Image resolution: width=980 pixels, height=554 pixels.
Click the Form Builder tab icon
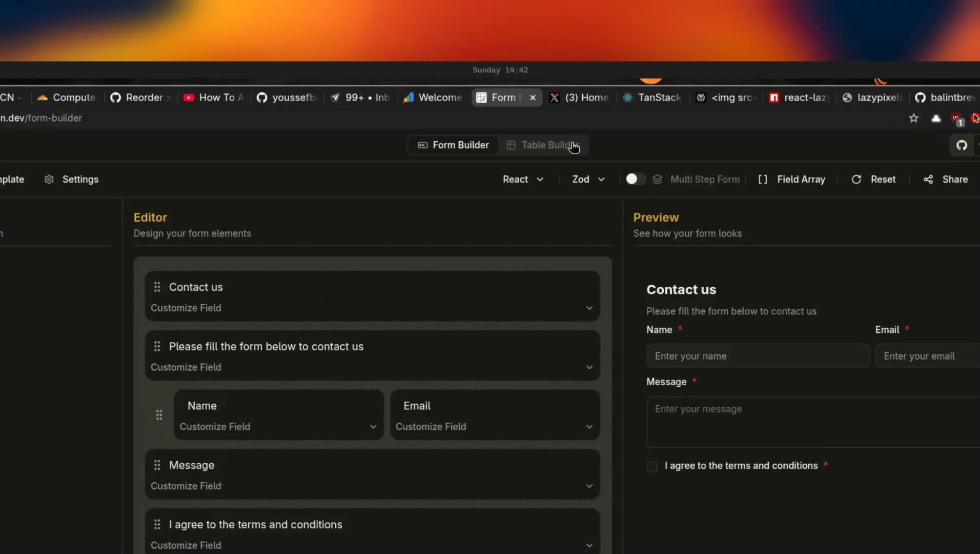coord(422,145)
